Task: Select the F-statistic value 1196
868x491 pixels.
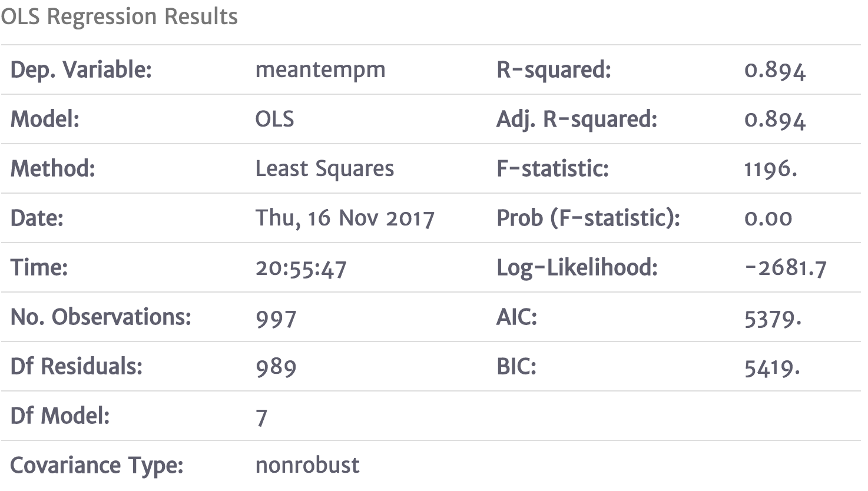Action: (771, 170)
